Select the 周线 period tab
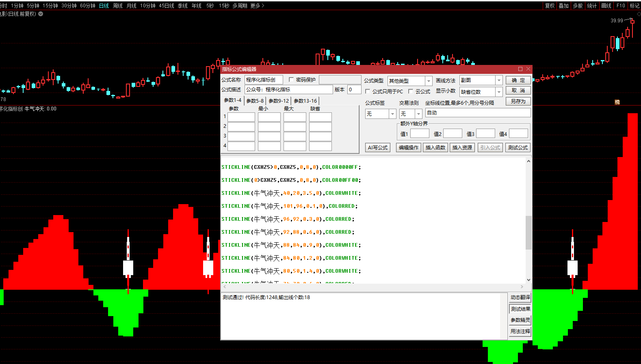This screenshot has height=364, width=641. (x=118, y=6)
